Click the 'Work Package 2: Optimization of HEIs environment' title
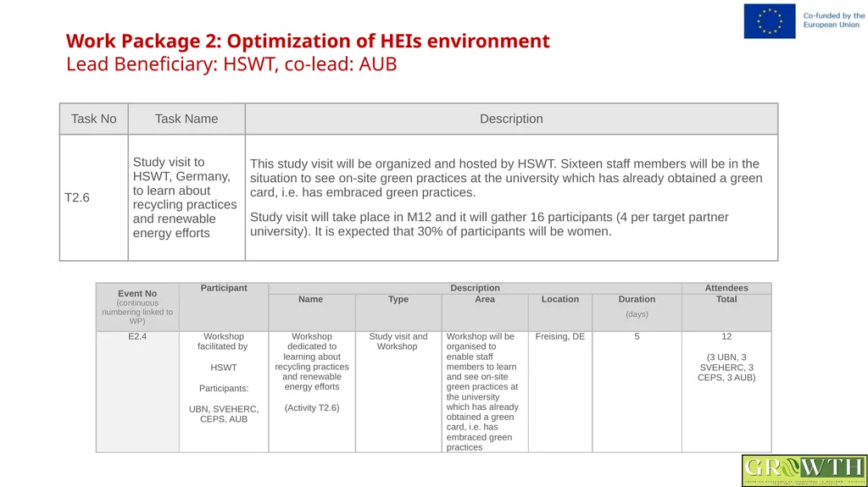The width and height of the screenshot is (868, 487). click(308, 41)
